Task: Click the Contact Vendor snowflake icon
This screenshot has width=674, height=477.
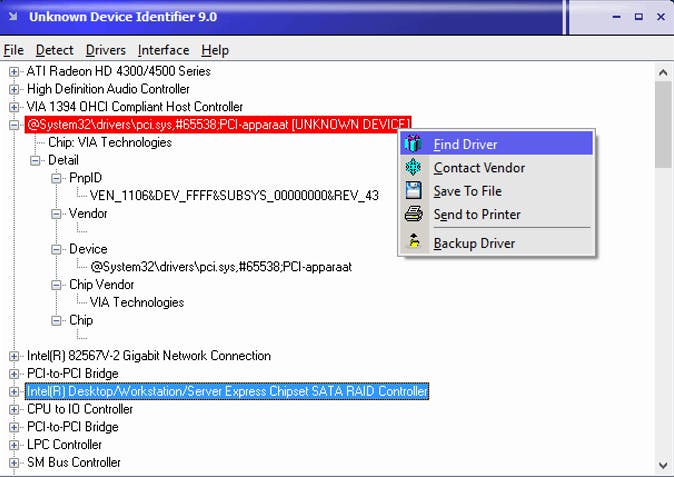Action: 413,167
